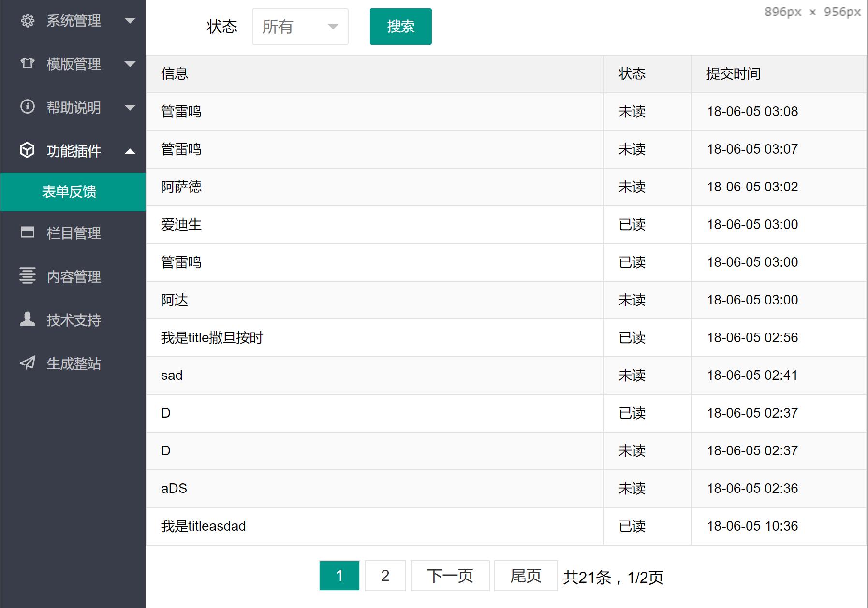Click the person icon beside 技术支持
The image size is (868, 608).
pyautogui.click(x=28, y=319)
